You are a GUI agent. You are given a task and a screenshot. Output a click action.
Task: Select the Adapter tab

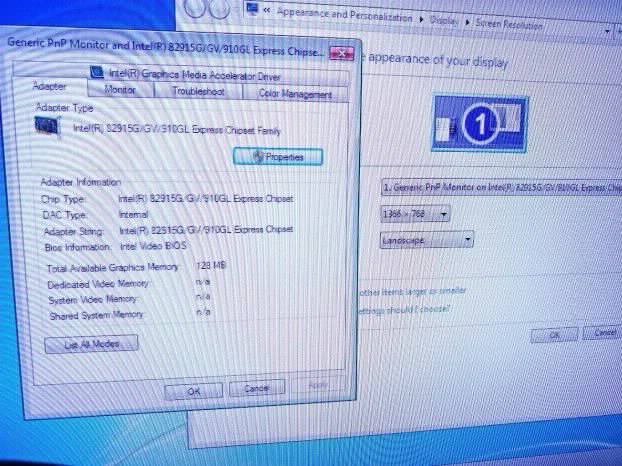(x=50, y=86)
